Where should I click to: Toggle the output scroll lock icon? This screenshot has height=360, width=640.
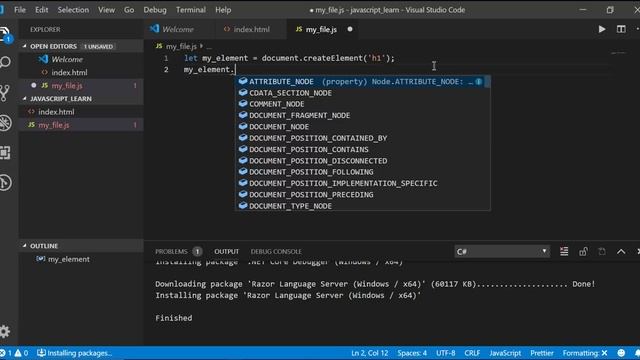coord(583,251)
